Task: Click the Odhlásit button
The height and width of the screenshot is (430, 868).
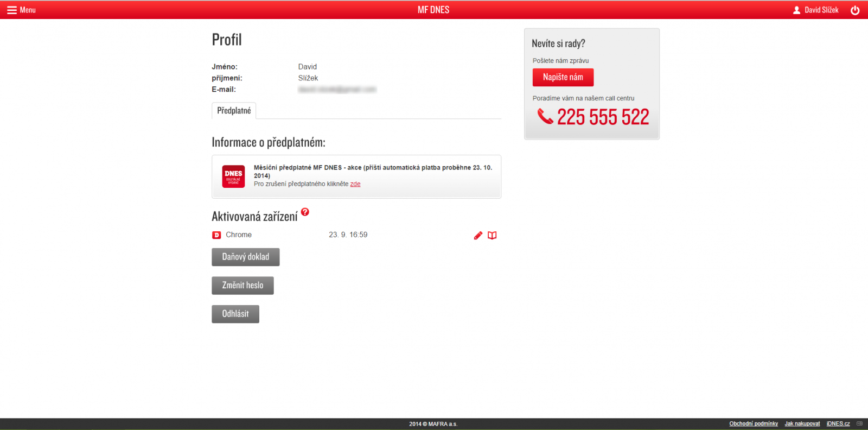Action: 235,314
